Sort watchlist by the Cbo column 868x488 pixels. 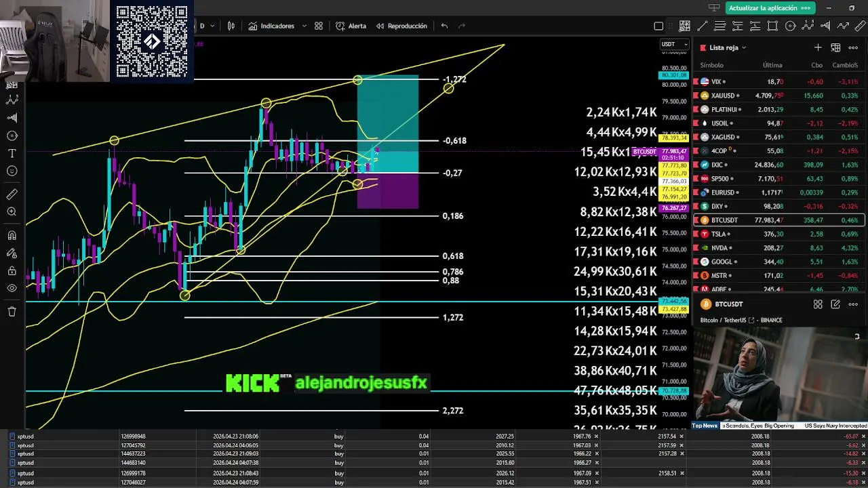816,65
